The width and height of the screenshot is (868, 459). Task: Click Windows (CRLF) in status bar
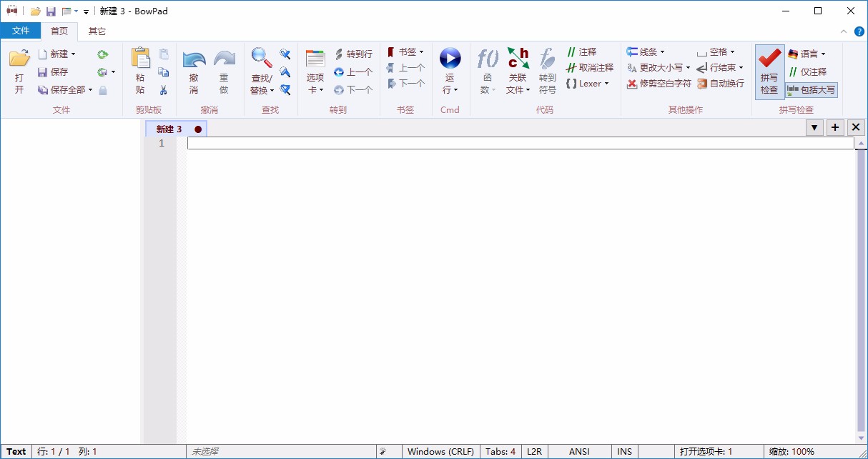440,452
